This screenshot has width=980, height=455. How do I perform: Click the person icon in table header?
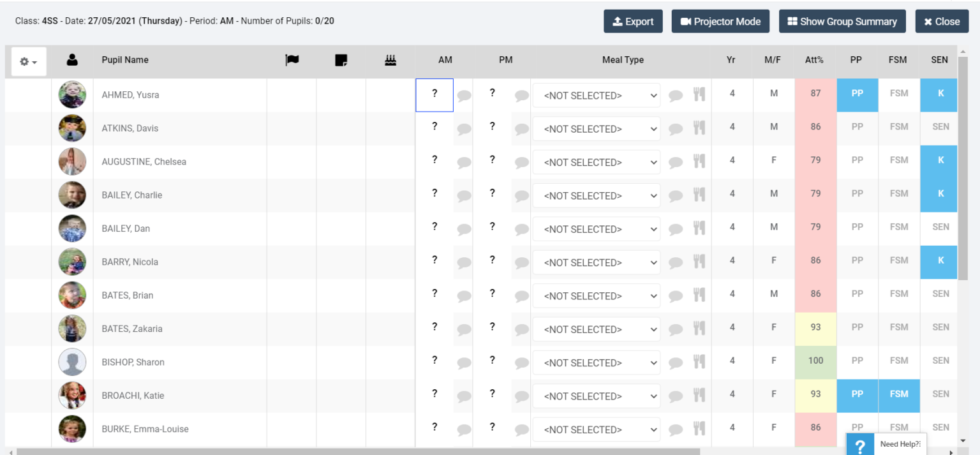click(x=72, y=60)
